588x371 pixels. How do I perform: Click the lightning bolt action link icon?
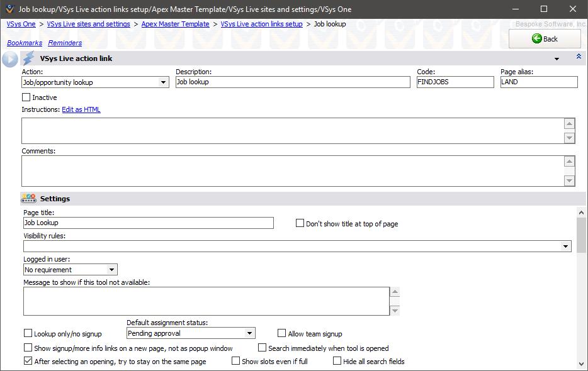[29, 58]
